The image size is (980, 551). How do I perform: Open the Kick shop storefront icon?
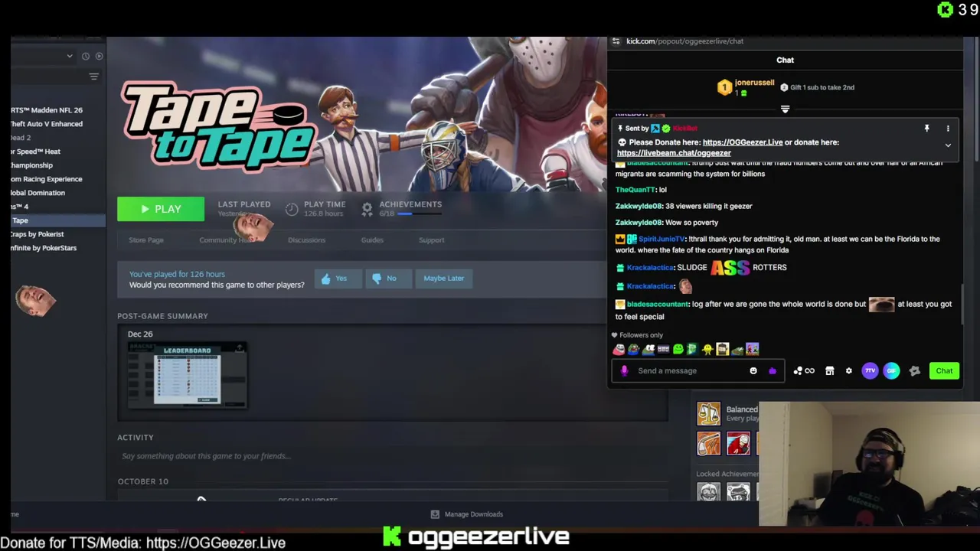tap(829, 371)
